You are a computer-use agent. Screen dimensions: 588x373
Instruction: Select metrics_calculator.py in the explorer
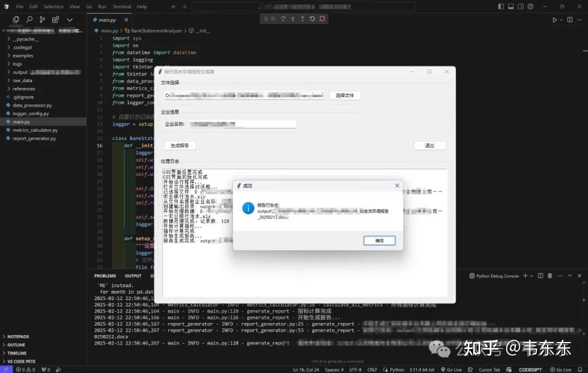click(x=36, y=130)
